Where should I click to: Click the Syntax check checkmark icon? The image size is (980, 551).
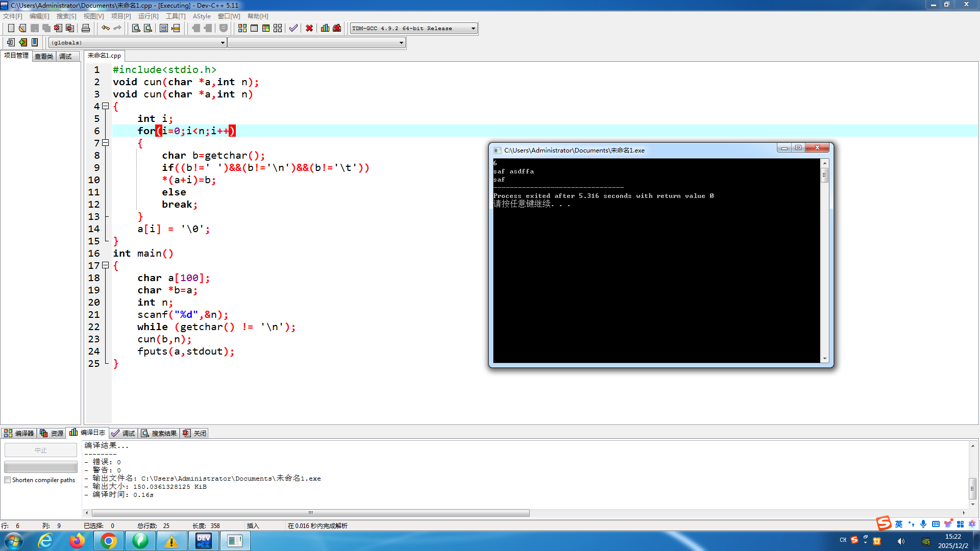click(293, 28)
